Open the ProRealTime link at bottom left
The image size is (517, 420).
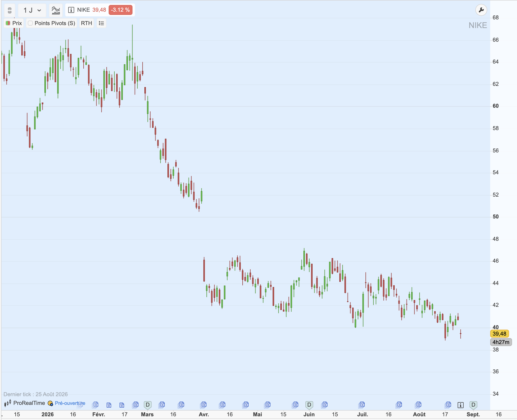click(29, 403)
